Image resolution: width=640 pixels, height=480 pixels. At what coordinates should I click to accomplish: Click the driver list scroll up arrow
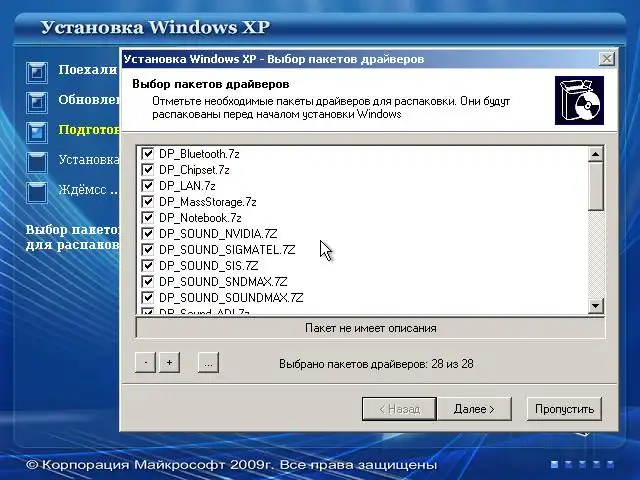click(596, 154)
